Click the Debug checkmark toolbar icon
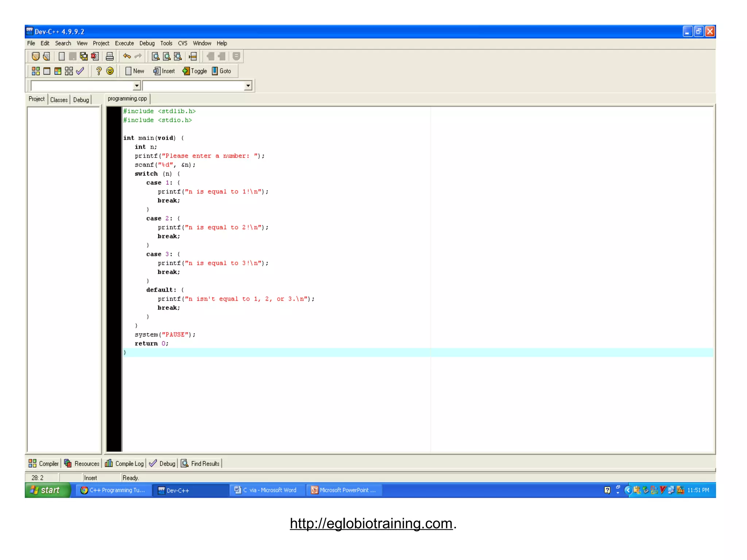747x560 pixels. pyautogui.click(x=80, y=71)
